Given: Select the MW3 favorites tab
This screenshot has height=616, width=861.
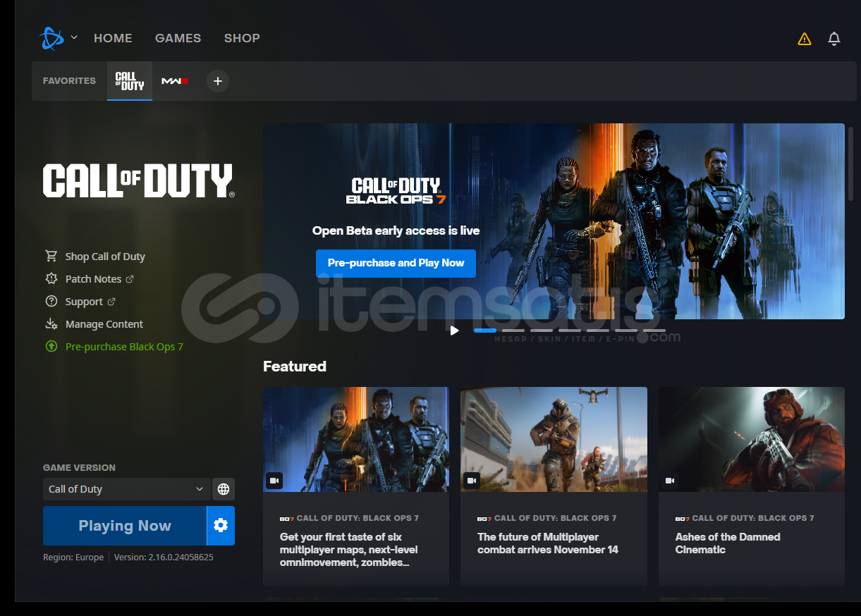Looking at the screenshot, I should point(175,81).
